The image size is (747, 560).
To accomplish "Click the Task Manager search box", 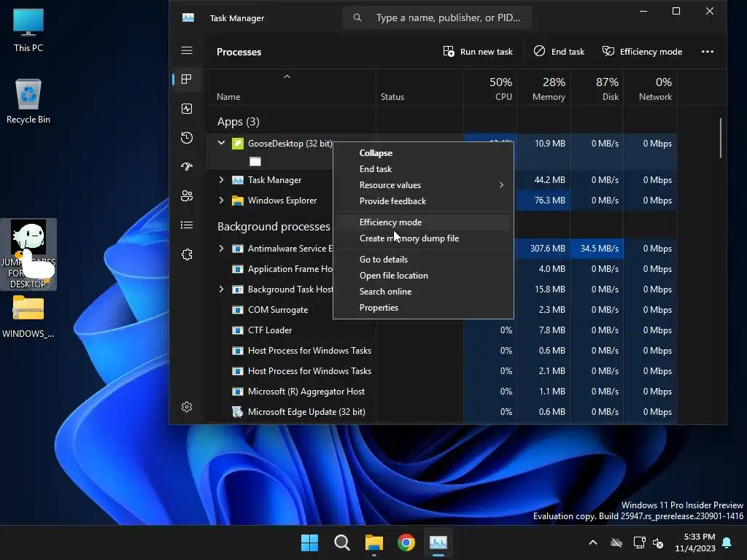I will [x=437, y=17].
